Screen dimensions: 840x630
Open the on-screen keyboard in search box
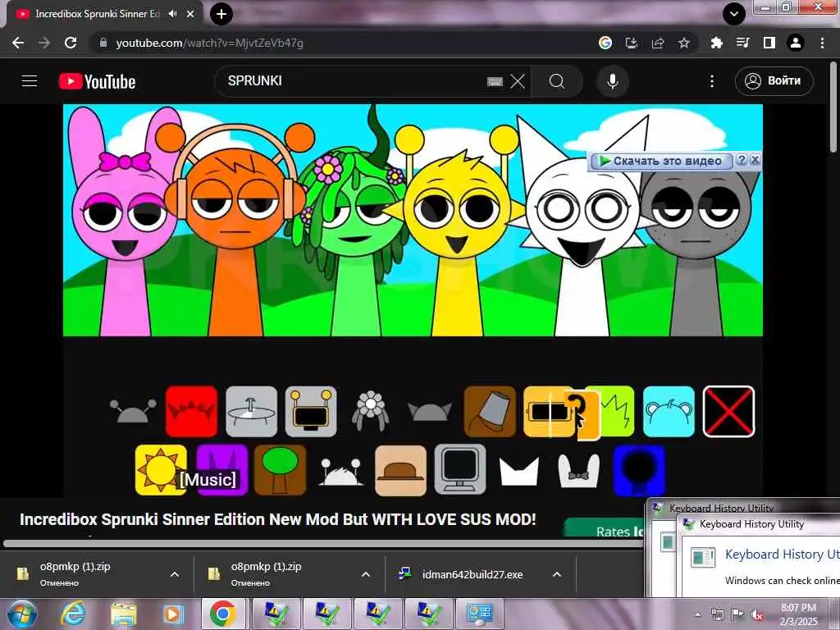coord(495,81)
